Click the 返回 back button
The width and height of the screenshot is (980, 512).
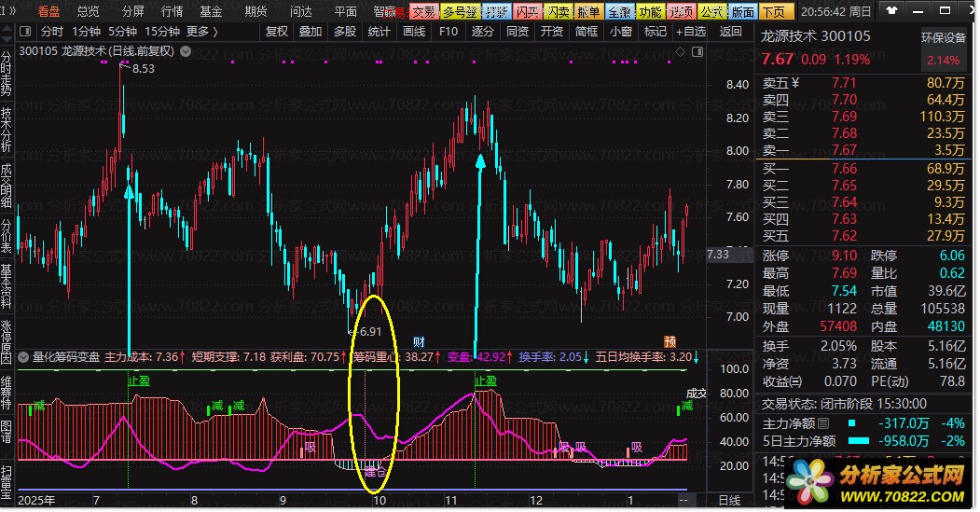coord(731,31)
